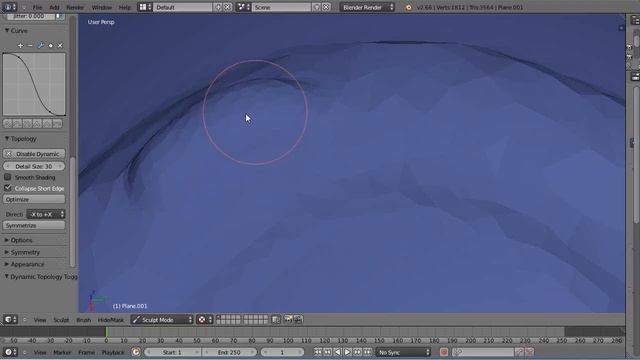This screenshot has height=360, width=640.
Task: Open the scene browse icon
Action: (x=243, y=7)
